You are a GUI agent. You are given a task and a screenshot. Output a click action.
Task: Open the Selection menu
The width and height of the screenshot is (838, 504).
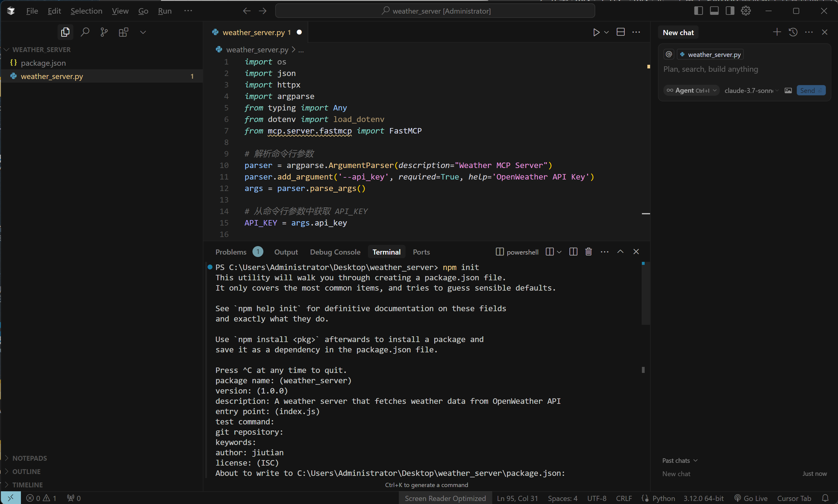click(x=86, y=11)
